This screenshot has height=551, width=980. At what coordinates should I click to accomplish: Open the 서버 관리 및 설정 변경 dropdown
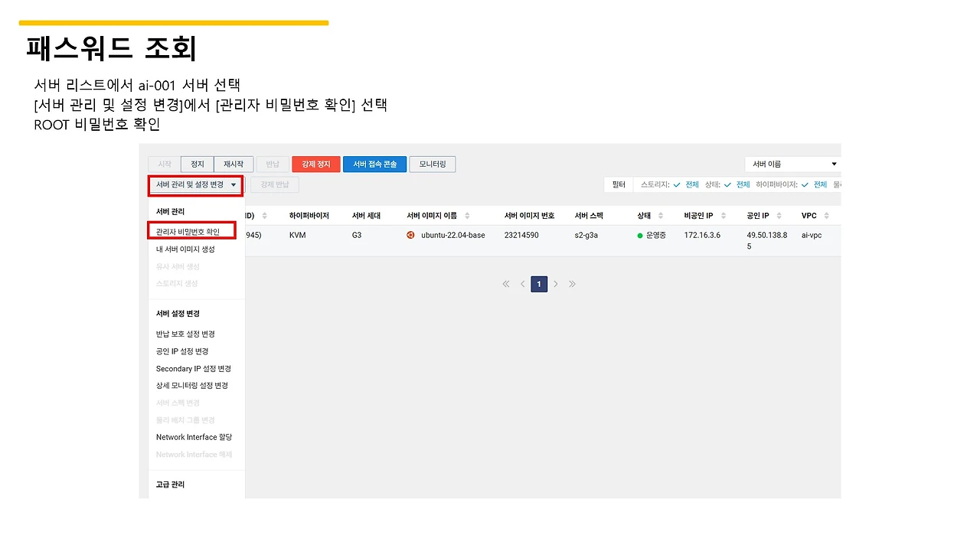pyautogui.click(x=194, y=185)
